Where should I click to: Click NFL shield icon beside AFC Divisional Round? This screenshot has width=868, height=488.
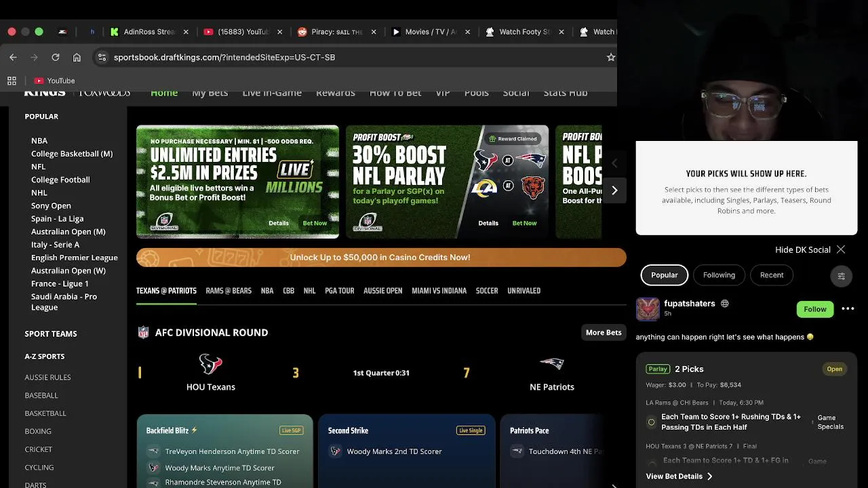point(143,333)
